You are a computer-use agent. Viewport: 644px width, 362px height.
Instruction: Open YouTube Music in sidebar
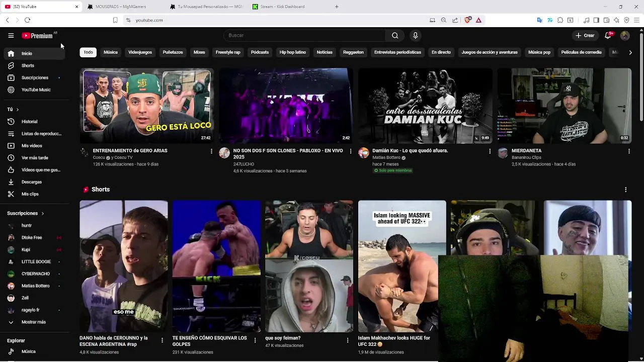tap(33, 89)
